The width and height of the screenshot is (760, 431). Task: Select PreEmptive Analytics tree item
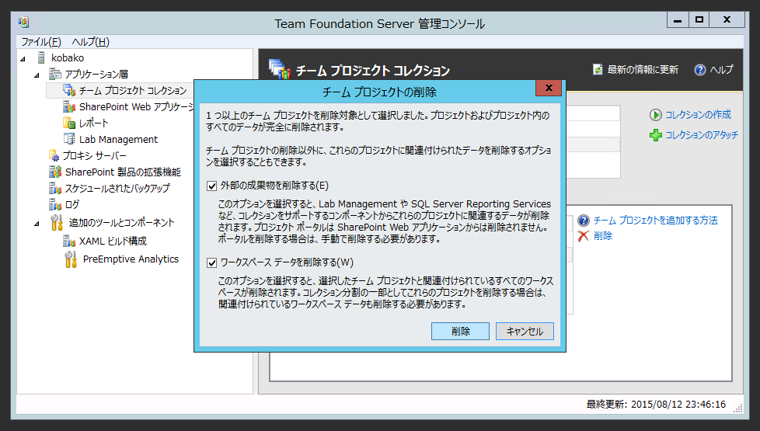(x=131, y=259)
